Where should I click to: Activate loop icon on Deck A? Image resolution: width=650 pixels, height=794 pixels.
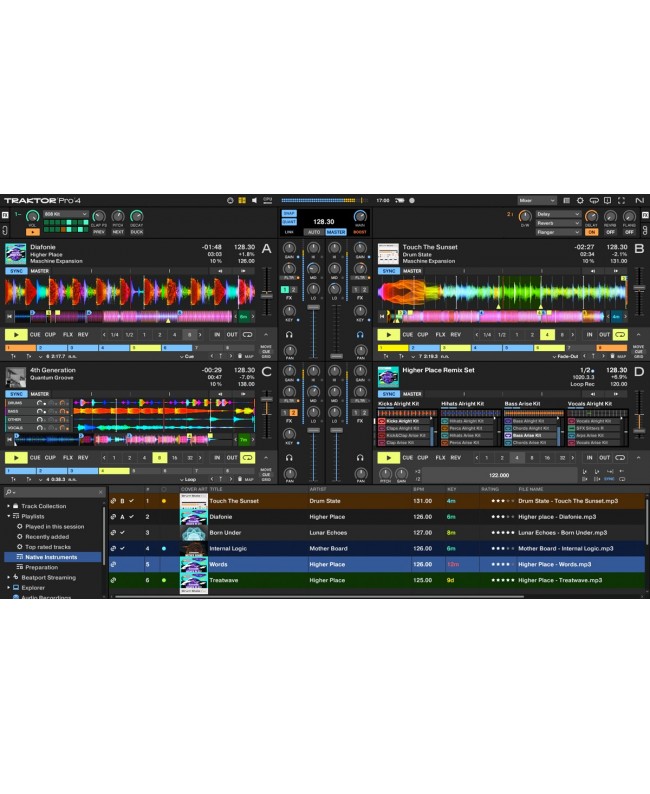[x=248, y=335]
